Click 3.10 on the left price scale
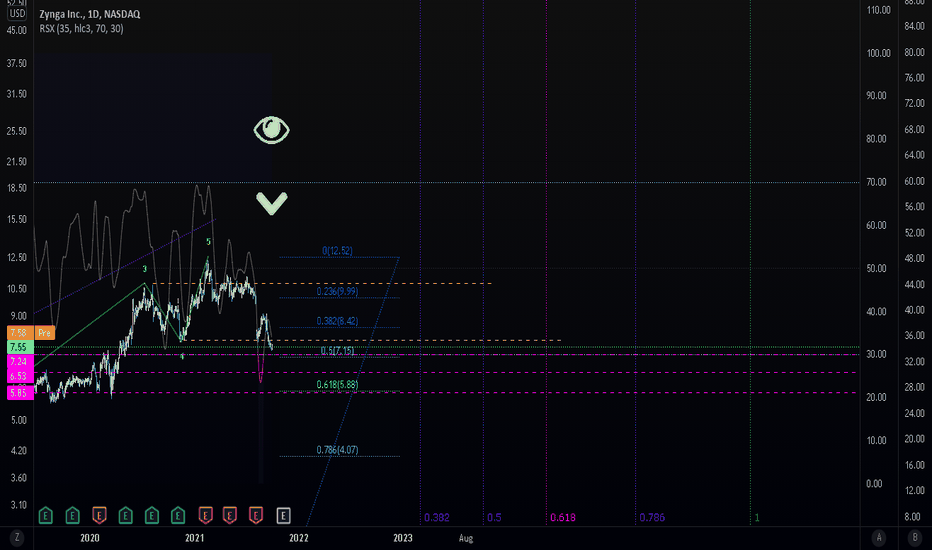The image size is (932, 550). 18,505
